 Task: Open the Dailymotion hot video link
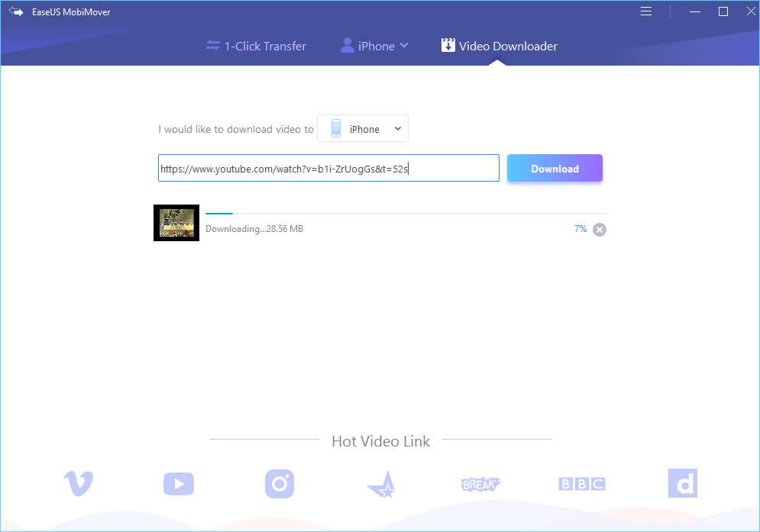click(682, 483)
